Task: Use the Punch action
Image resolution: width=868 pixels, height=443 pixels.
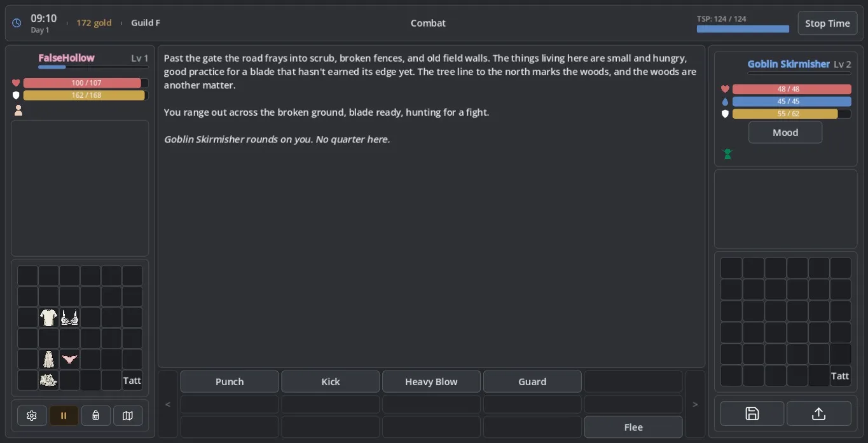Action: point(230,381)
